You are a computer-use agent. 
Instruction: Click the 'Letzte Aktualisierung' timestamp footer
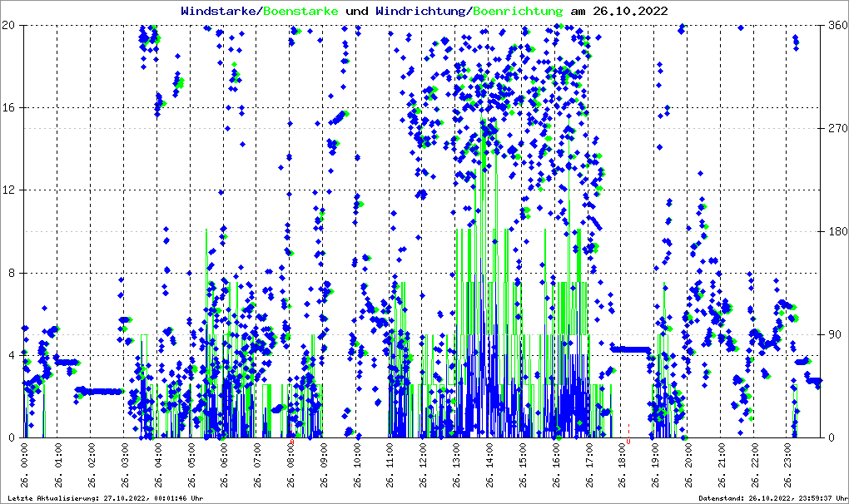pyautogui.click(x=104, y=497)
